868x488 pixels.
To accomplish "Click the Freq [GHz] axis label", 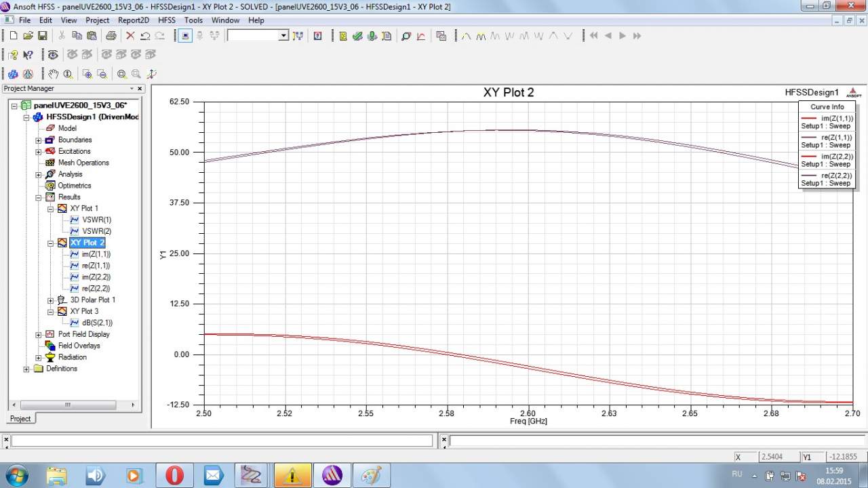I will click(528, 422).
